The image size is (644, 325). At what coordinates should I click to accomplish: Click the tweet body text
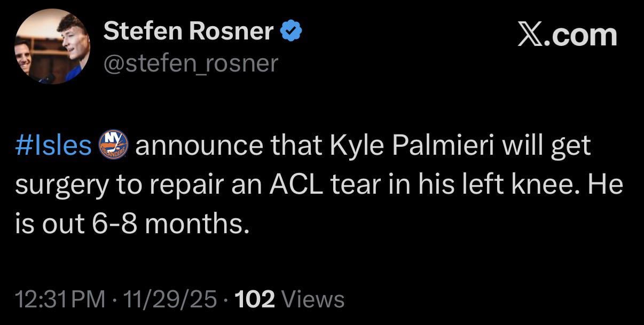point(320,184)
